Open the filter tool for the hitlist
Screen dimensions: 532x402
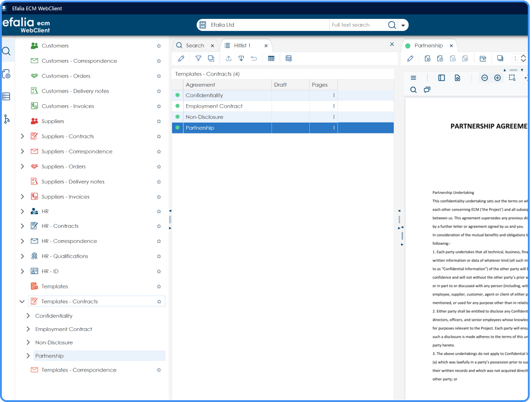[198, 58]
